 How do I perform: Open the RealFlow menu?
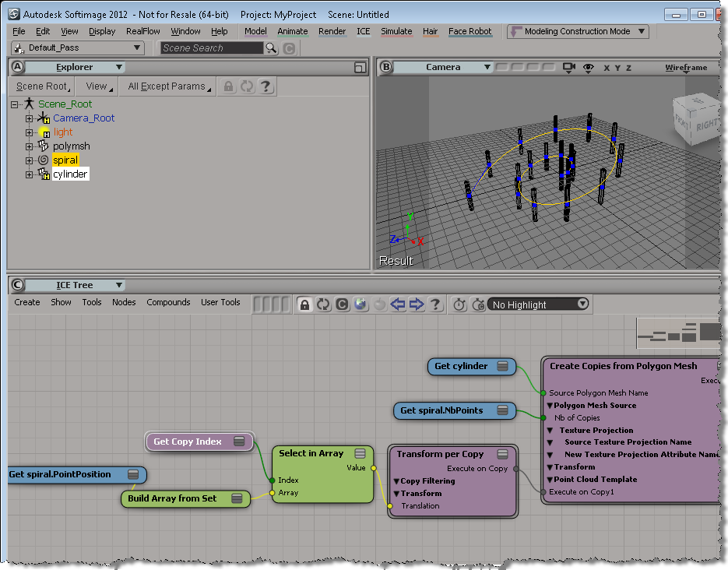click(143, 31)
